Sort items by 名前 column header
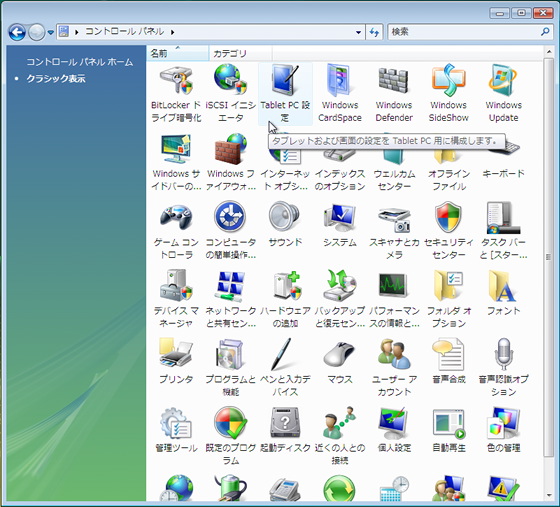Image resolution: width=560 pixels, height=507 pixels. pyautogui.click(x=178, y=54)
